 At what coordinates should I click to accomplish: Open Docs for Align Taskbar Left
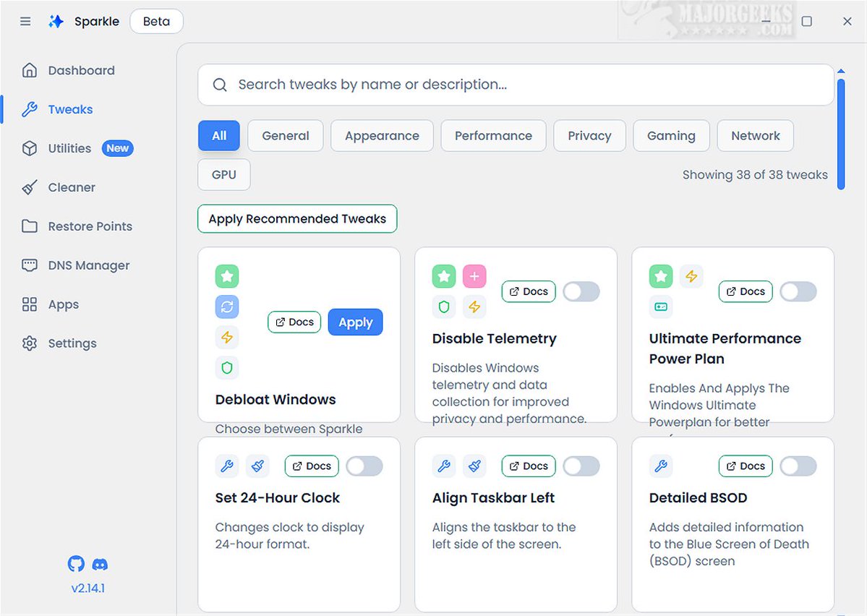tap(529, 466)
